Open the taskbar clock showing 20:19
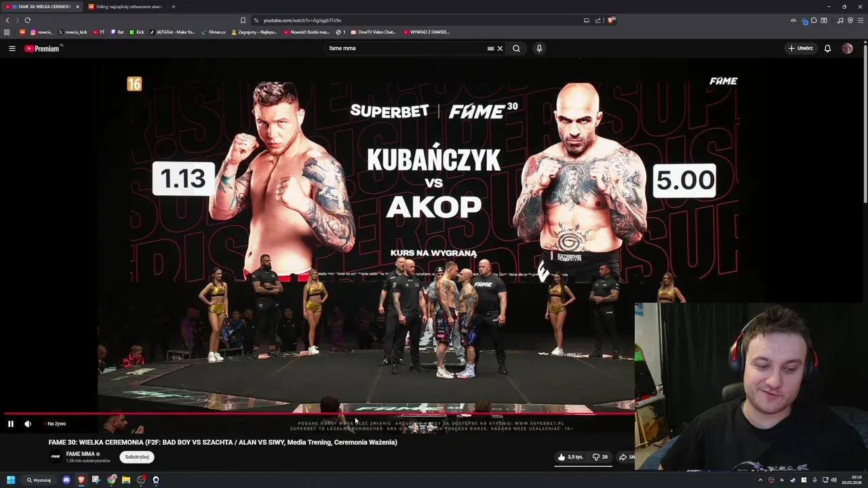 pyautogui.click(x=851, y=480)
